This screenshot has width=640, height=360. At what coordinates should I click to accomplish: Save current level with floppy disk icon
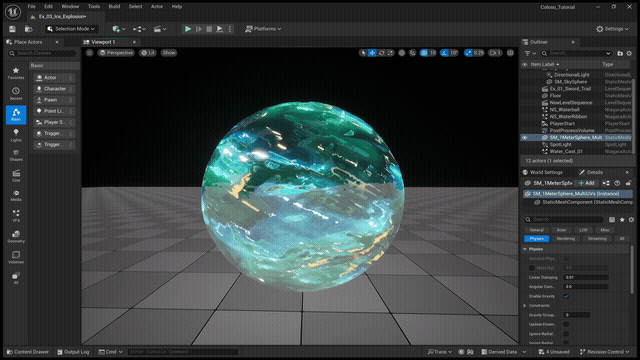12,29
